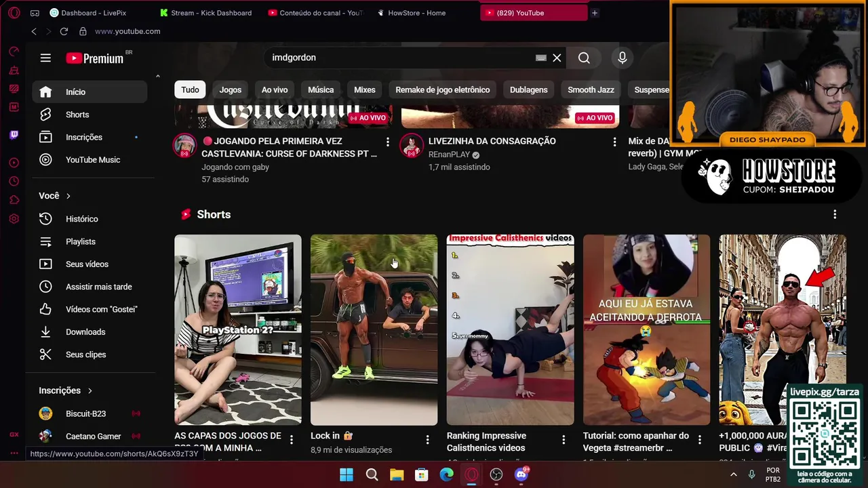Open the on-screen keyboard icon in search box
The image size is (868, 488).
(x=540, y=58)
